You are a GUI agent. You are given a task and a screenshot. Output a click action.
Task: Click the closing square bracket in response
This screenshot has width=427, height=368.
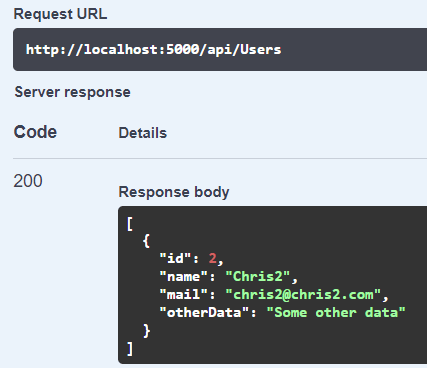coord(130,349)
